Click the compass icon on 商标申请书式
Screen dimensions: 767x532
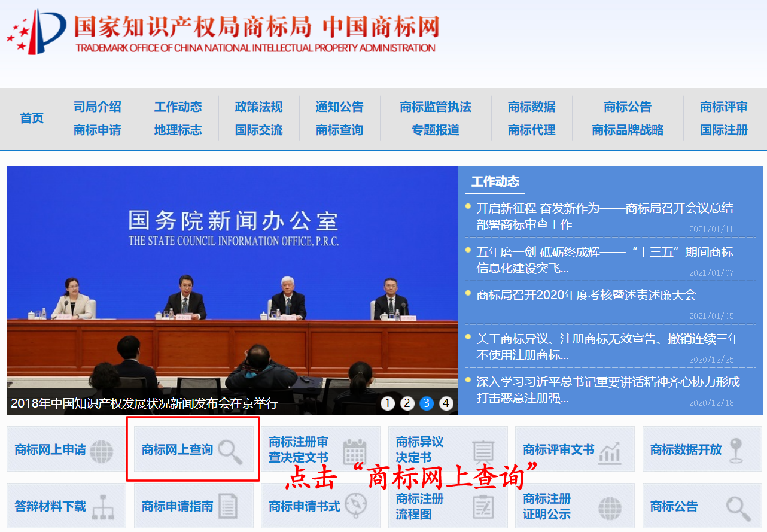[355, 506]
